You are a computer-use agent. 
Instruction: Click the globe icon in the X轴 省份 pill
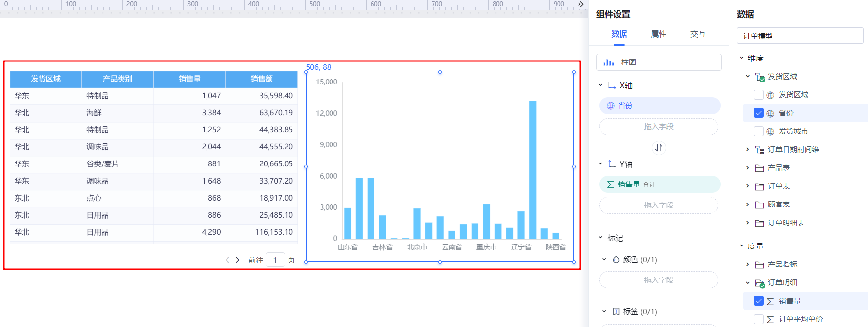(x=611, y=106)
